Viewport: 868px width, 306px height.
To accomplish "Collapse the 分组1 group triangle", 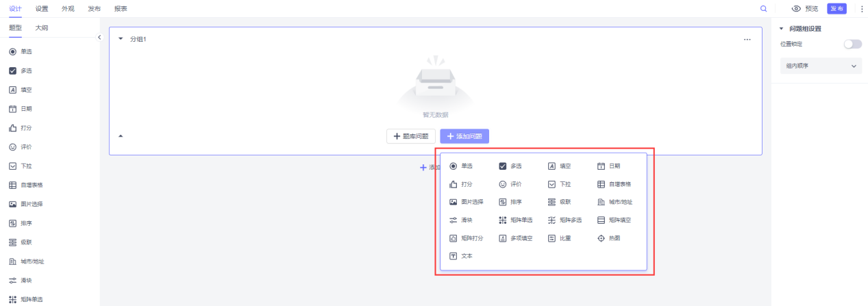I will (121, 39).
